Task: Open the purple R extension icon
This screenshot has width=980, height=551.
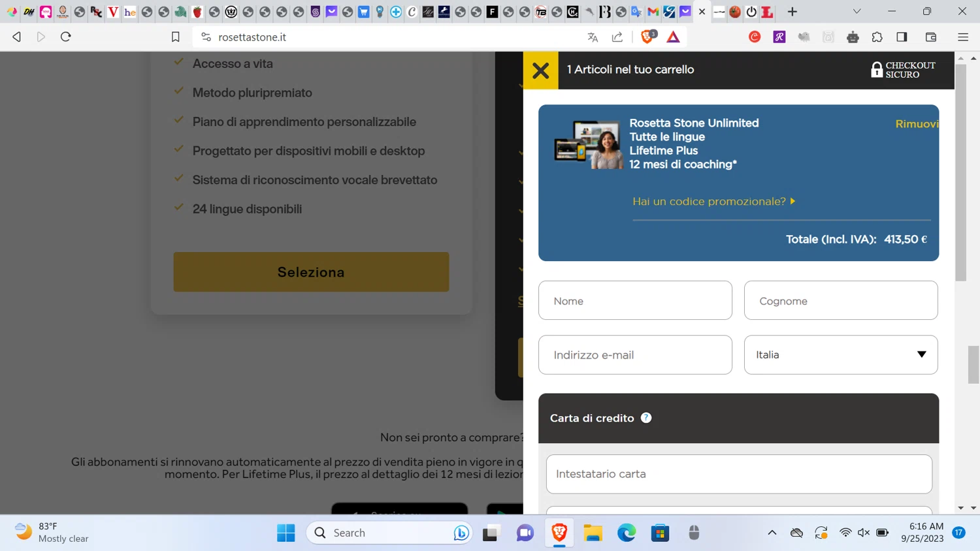Action: (x=779, y=37)
